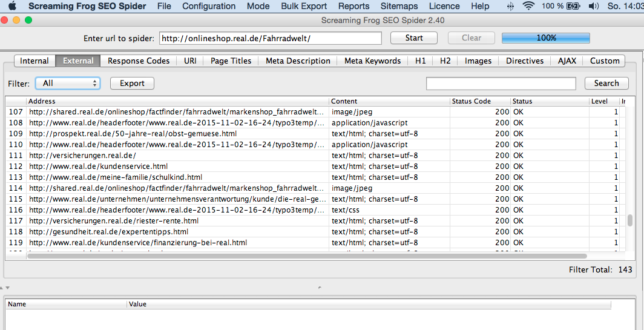Select row 118 expertentipps.html address
The height and width of the screenshot is (330, 644).
click(x=177, y=232)
